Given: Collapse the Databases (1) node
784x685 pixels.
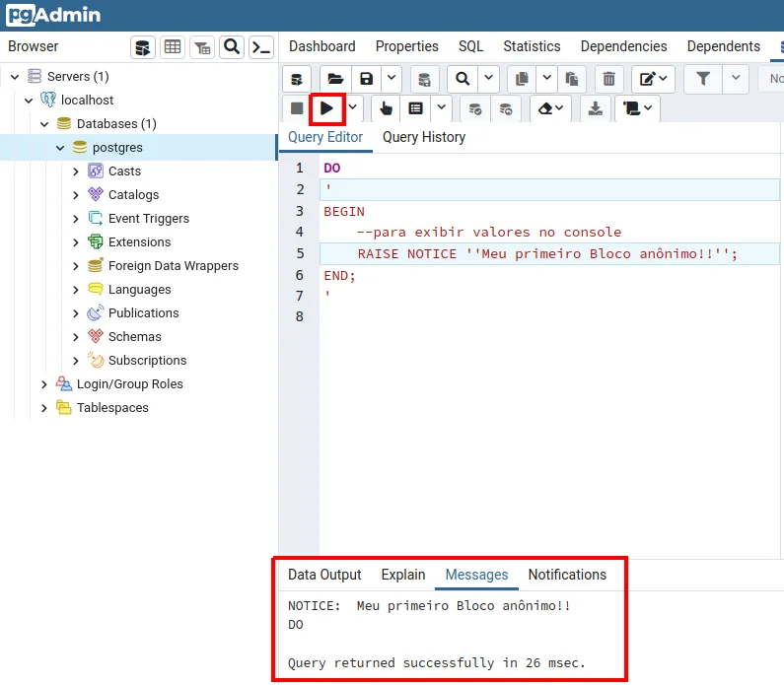Looking at the screenshot, I should 44,124.
